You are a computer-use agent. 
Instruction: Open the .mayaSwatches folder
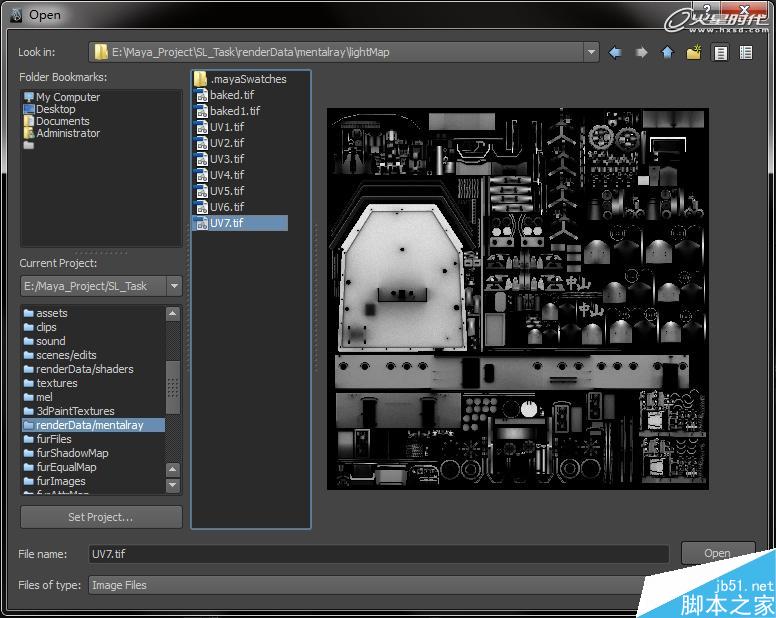[x=247, y=79]
